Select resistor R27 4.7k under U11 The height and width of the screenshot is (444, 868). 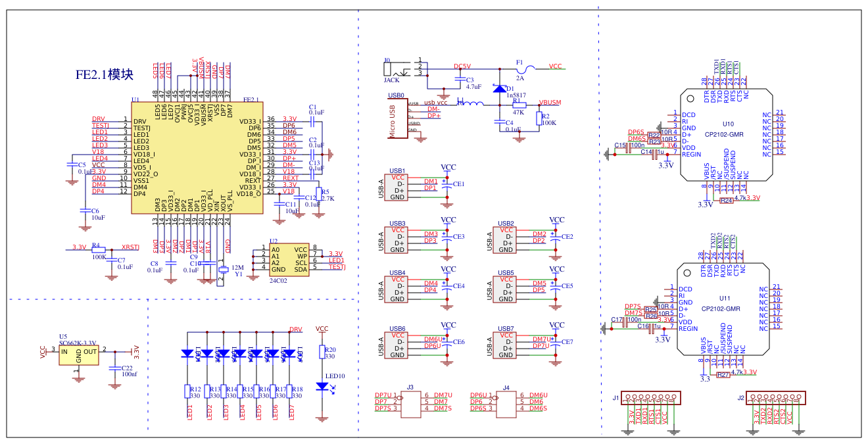coord(723,374)
